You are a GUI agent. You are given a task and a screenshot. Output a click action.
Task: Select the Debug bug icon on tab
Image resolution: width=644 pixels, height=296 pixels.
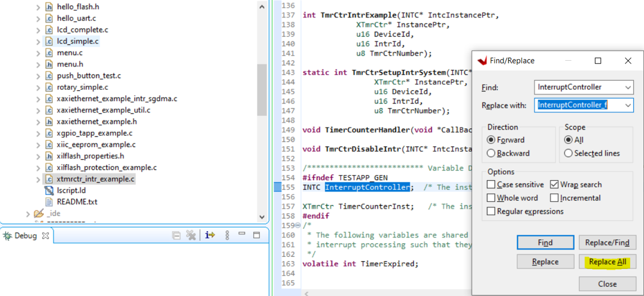[x=8, y=236]
